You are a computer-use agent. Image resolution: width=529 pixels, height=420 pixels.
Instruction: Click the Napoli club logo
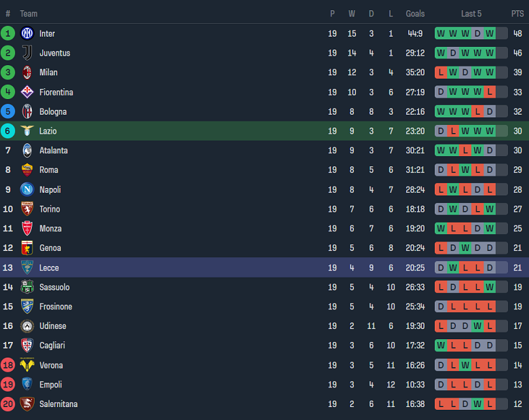(x=27, y=190)
